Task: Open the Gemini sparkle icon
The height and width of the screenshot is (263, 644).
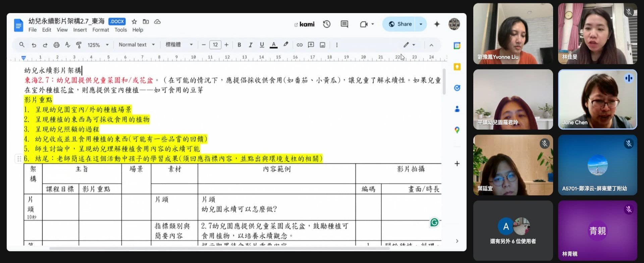Action: click(x=437, y=24)
